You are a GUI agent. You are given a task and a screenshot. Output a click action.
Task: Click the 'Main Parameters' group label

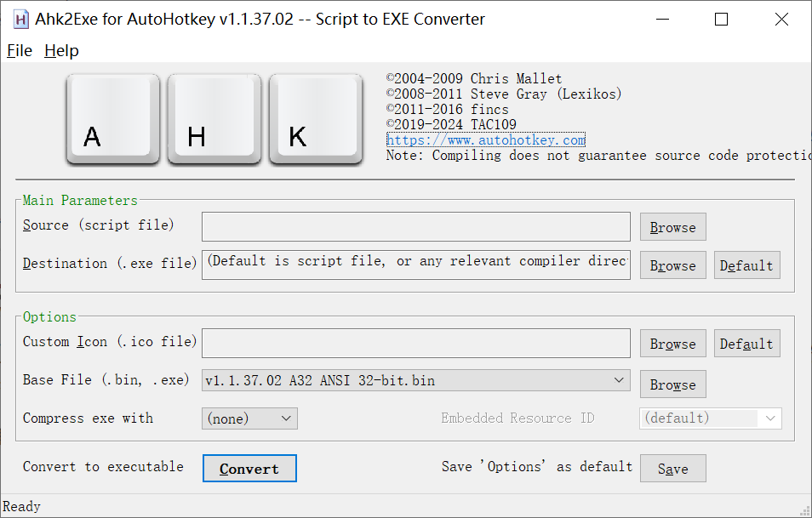click(x=80, y=200)
